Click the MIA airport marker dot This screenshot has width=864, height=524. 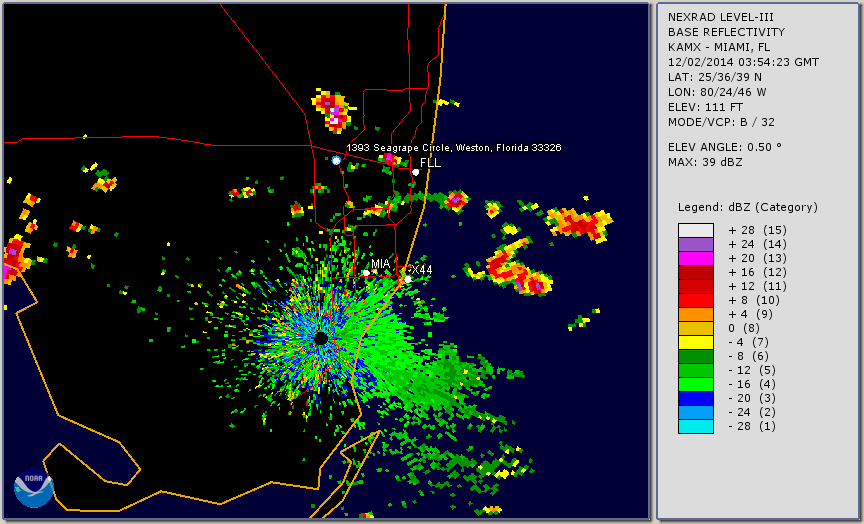click(x=366, y=273)
